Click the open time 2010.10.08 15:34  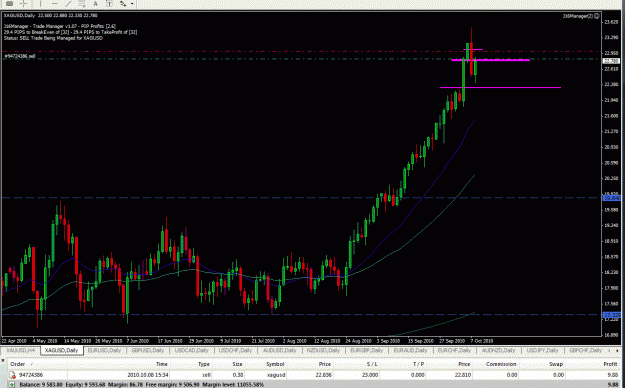click(x=148, y=375)
